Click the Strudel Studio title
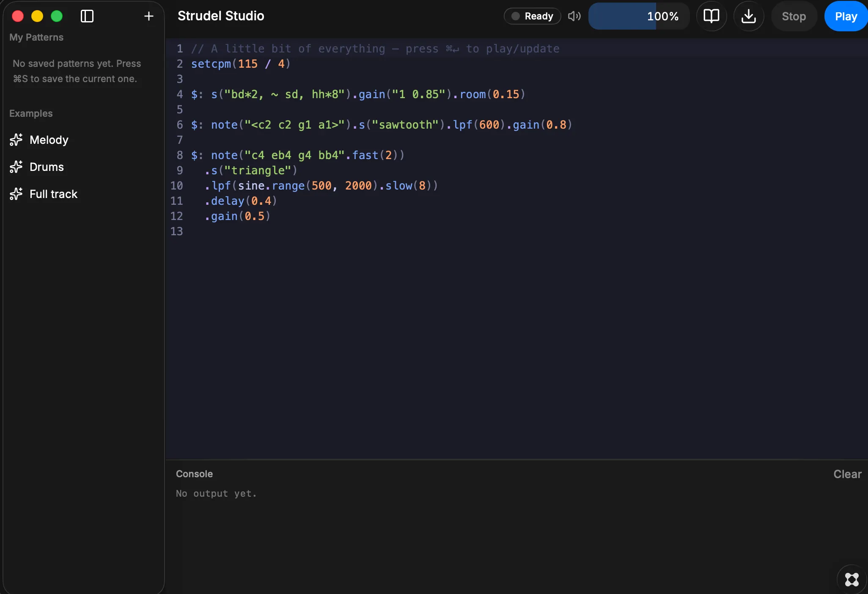868x594 pixels. 221,16
